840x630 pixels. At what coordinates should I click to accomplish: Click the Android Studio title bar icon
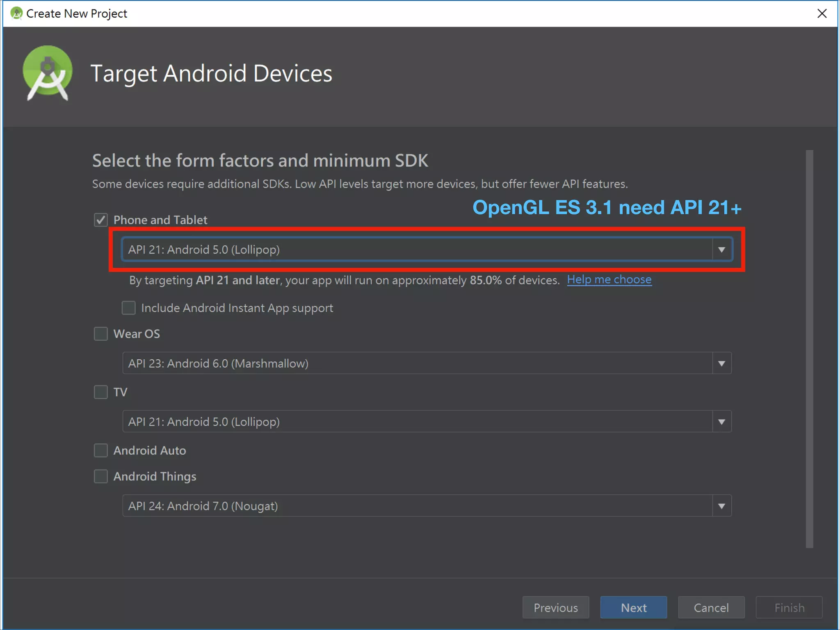(x=16, y=13)
